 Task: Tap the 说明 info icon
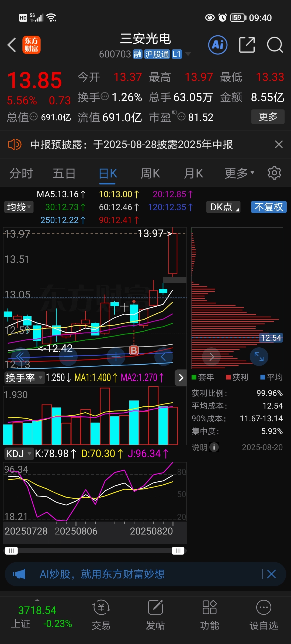[214, 447]
